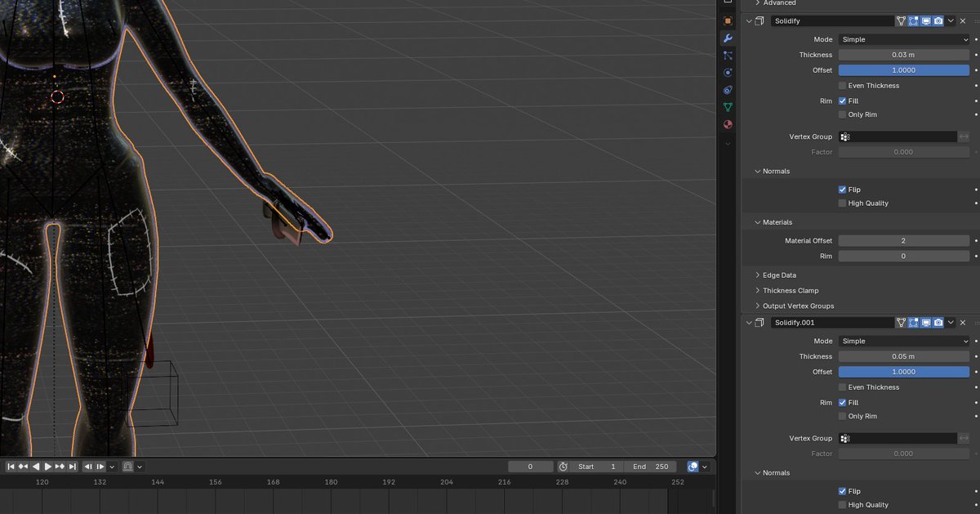Open the Object Constraints properties tab

pyautogui.click(x=728, y=90)
